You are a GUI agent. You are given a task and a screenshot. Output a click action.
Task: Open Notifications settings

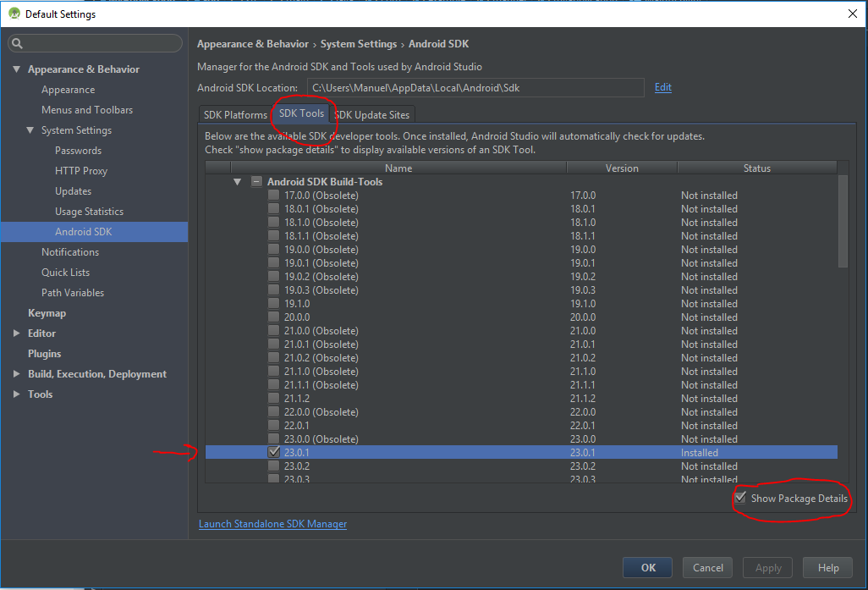[70, 252]
